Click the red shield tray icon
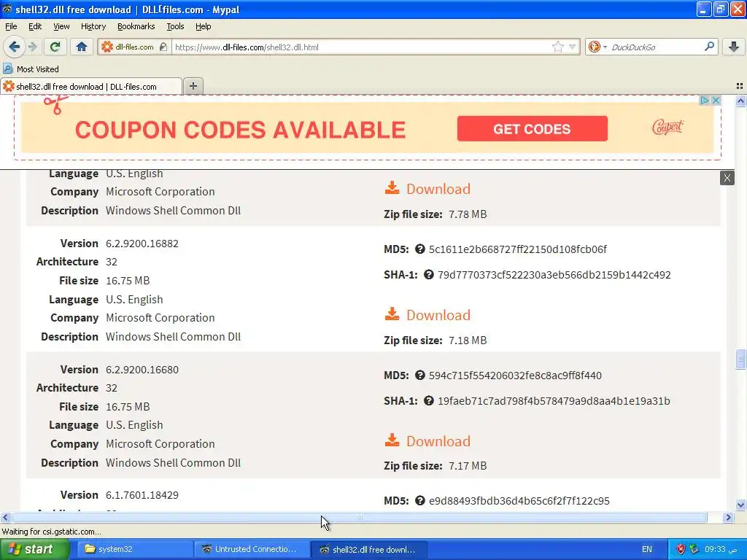The image size is (747, 560). click(681, 549)
